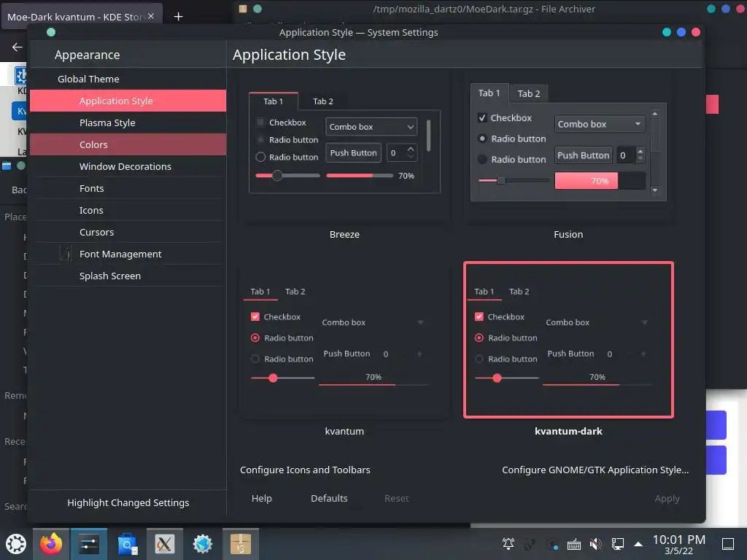
Task: Open Combo box in kvantum-dark preview
Action: [597, 322]
